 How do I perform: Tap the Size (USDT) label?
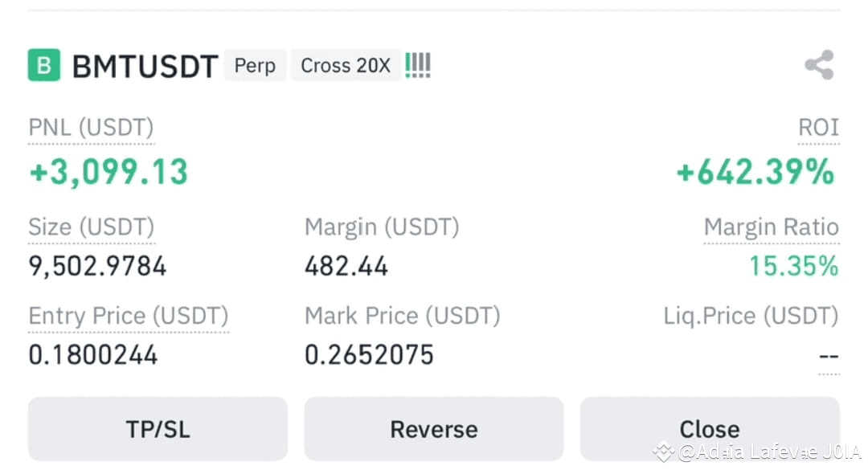92,227
